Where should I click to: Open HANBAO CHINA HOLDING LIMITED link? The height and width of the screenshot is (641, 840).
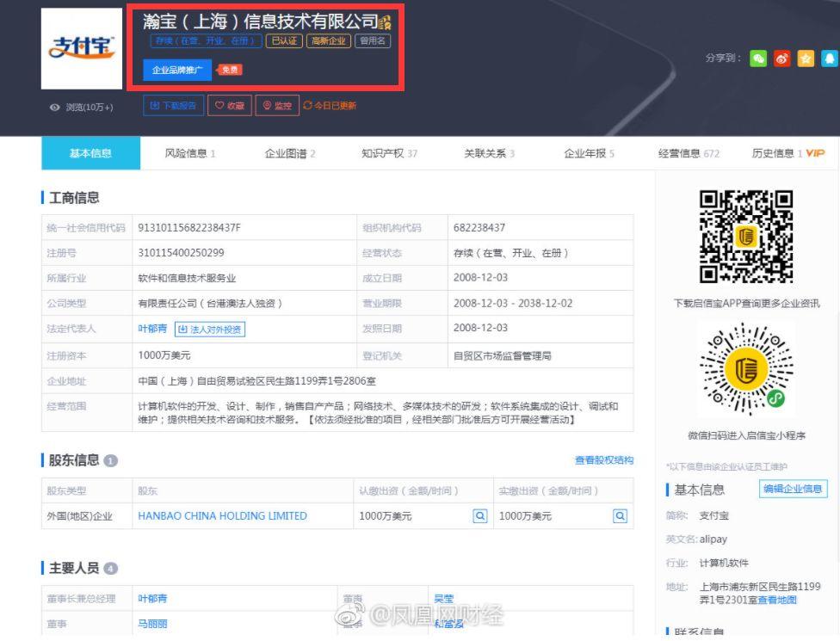coord(222,515)
